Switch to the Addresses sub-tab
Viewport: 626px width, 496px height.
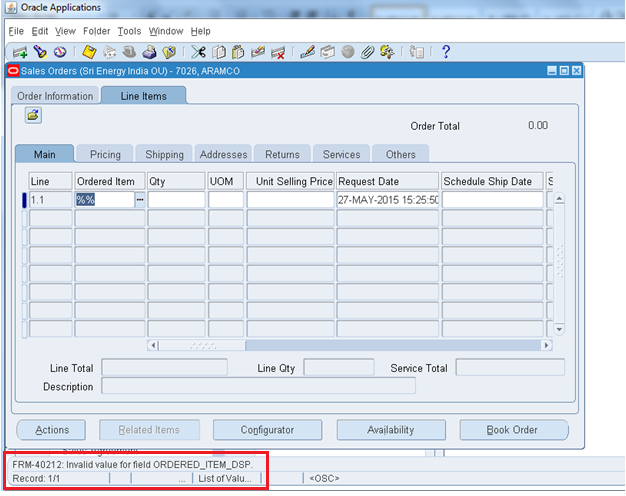pyautogui.click(x=224, y=154)
